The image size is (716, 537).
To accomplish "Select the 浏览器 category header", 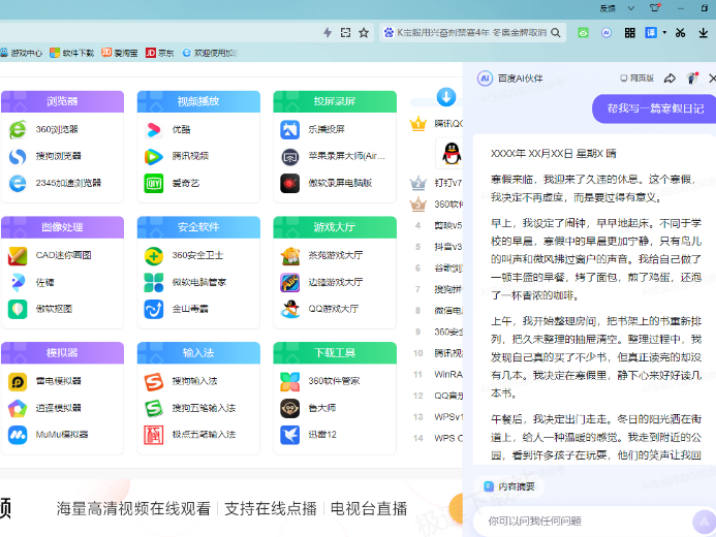I will pyautogui.click(x=62, y=101).
